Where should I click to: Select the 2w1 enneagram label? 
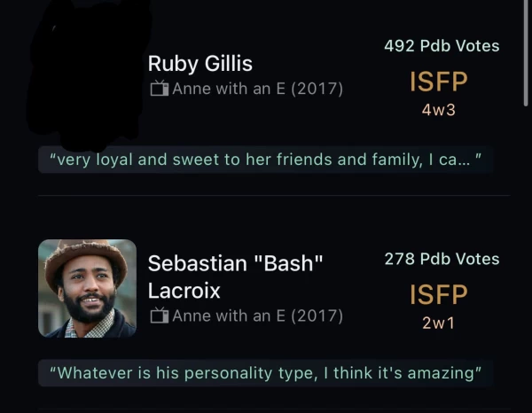(438, 323)
